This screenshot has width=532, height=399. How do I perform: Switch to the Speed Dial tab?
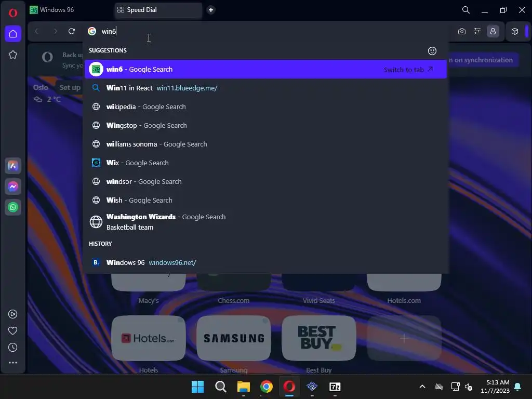pos(158,10)
